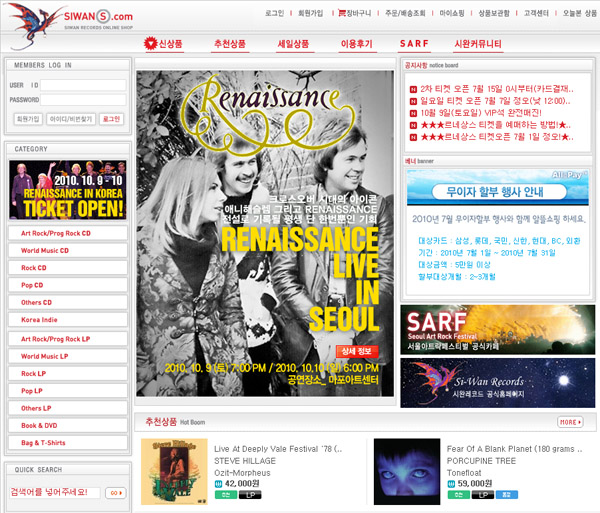The image size is (600, 513).
Task: Click price icon next to 42,000원
Action: pyautogui.click(x=218, y=484)
